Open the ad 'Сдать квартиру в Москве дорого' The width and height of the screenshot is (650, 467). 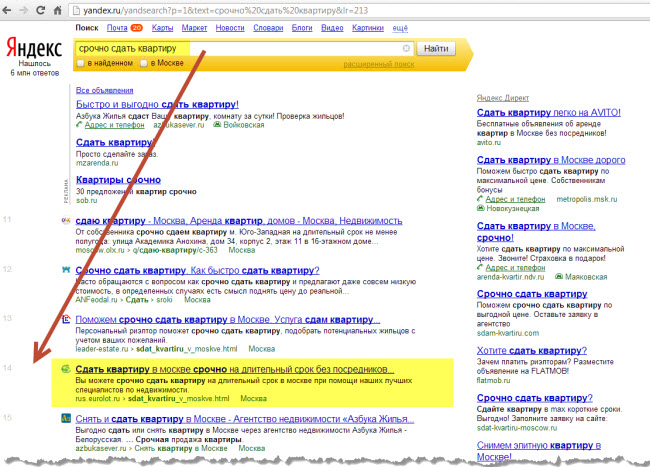click(x=551, y=160)
